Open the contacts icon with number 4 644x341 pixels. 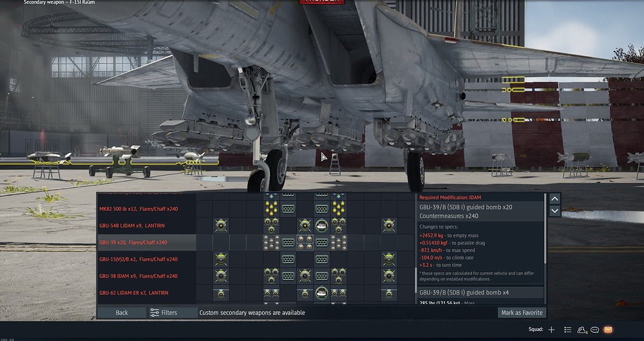tap(582, 329)
